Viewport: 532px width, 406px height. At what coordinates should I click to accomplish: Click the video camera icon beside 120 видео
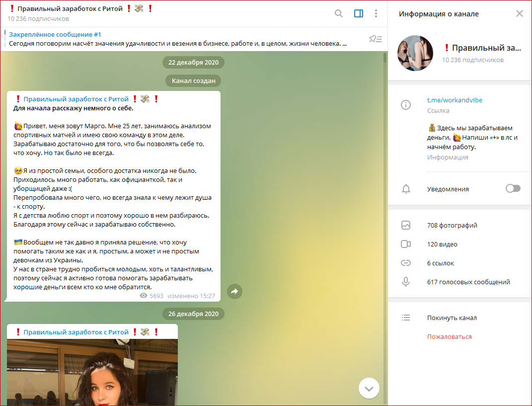[406, 244]
